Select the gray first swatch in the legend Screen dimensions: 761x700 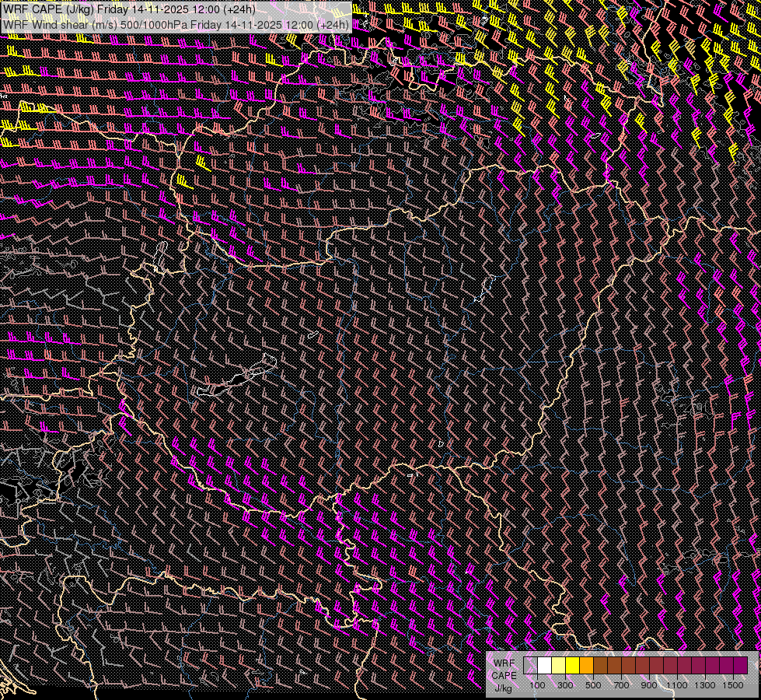click(x=531, y=665)
